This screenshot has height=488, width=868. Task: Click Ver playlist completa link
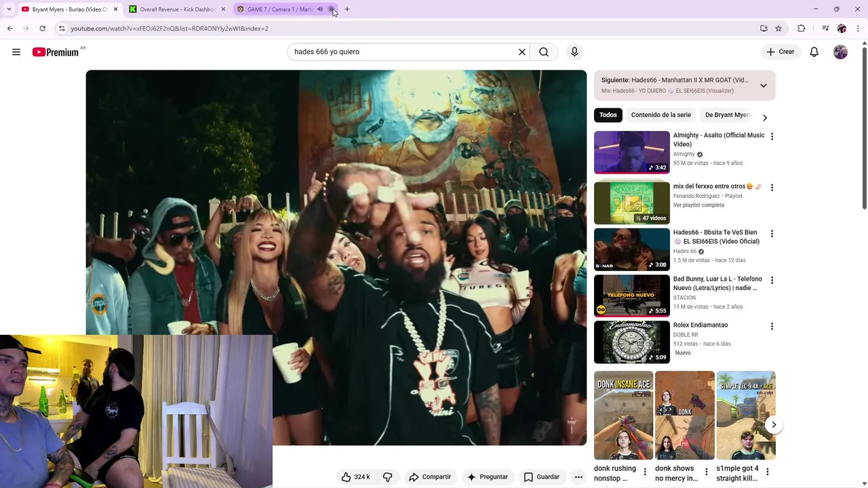coord(698,205)
